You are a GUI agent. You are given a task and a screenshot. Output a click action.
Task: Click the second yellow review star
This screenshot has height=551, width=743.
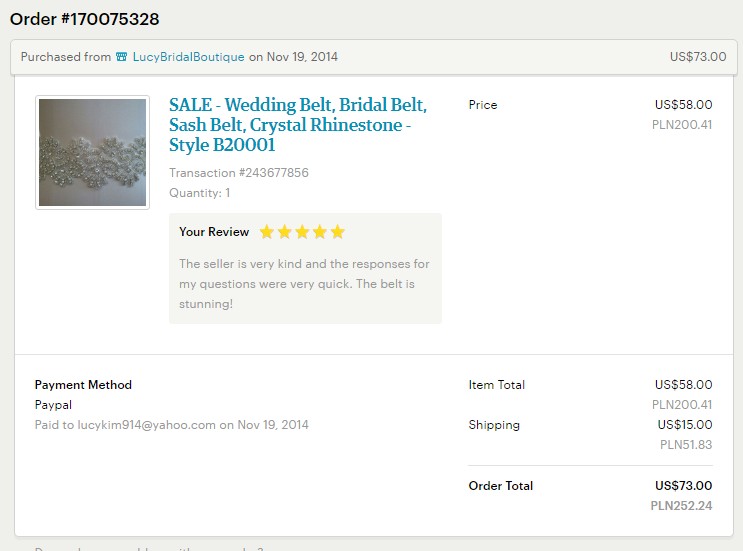coord(284,232)
